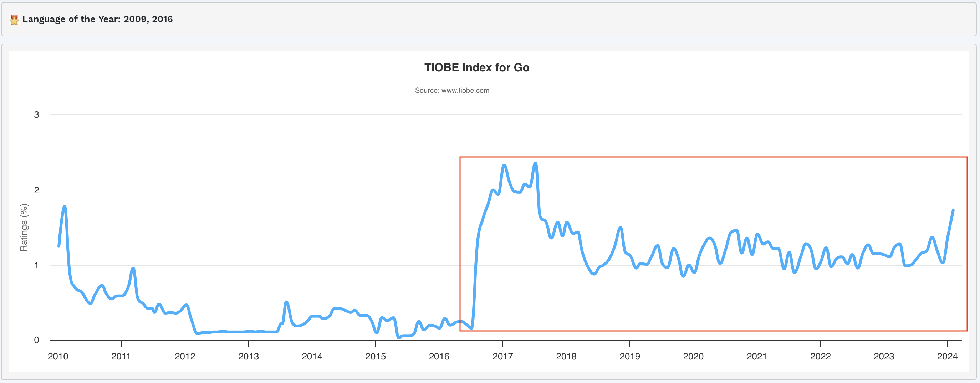Click the 2019 x-axis year label
This screenshot has width=980, height=383.
click(630, 356)
